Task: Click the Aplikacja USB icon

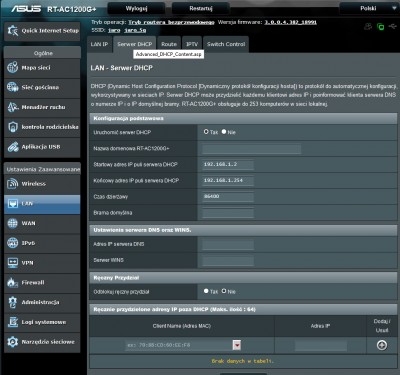Action: pyautogui.click(x=13, y=147)
